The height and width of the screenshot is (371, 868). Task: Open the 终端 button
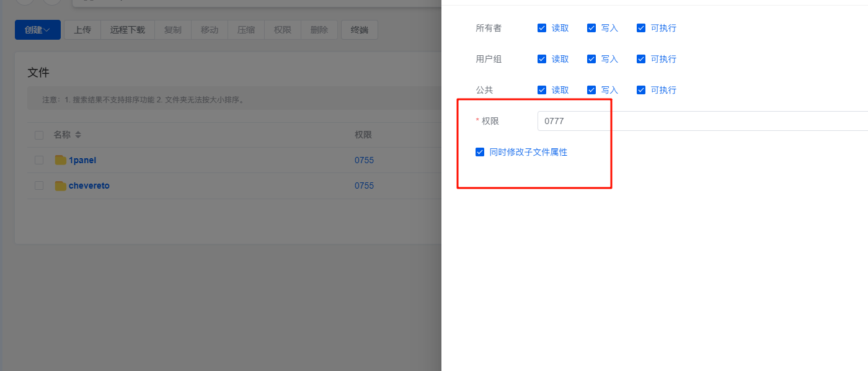[x=360, y=30]
